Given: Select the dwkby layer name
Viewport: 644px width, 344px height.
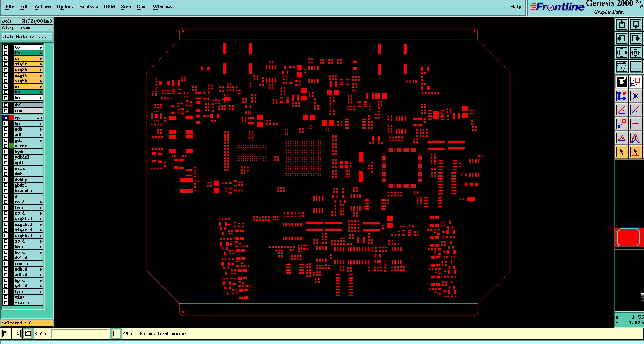Looking at the screenshot, I should 28,180.
